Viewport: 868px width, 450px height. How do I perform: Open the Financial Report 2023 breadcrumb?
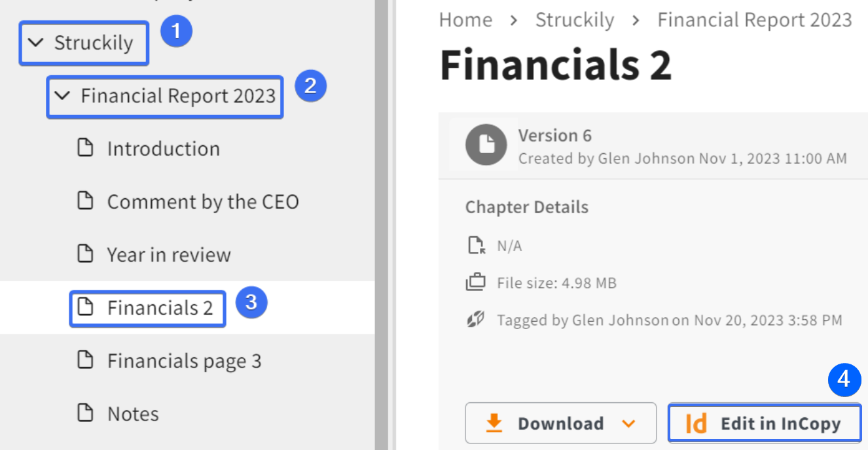(x=754, y=20)
